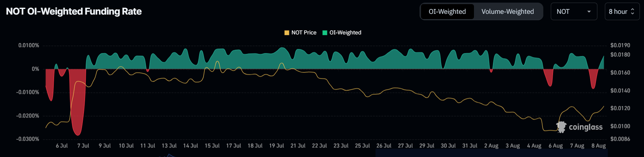The height and width of the screenshot is (157, 644).
Task: Click the 0.0100% funding axis label
Action: [29, 45]
